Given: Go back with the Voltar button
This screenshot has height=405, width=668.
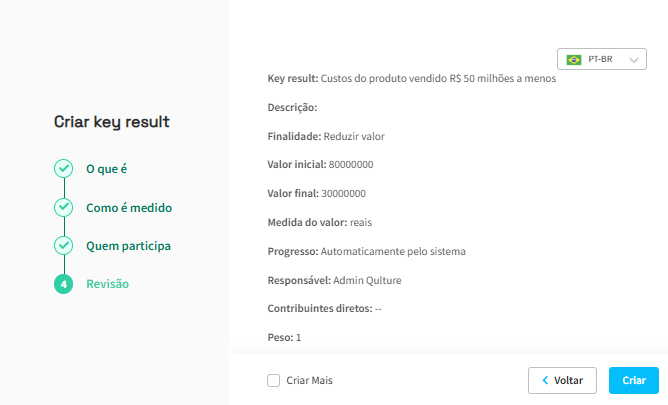Looking at the screenshot, I should pos(562,380).
